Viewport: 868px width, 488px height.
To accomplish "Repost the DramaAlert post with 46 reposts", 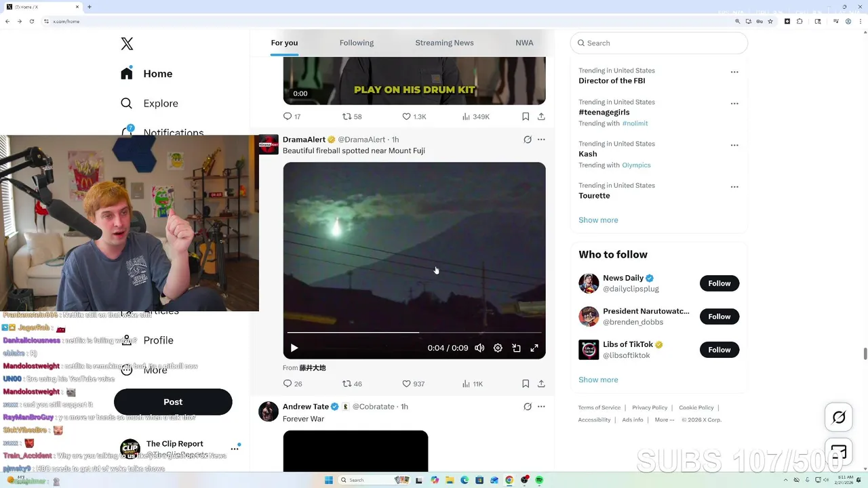I will click(352, 384).
